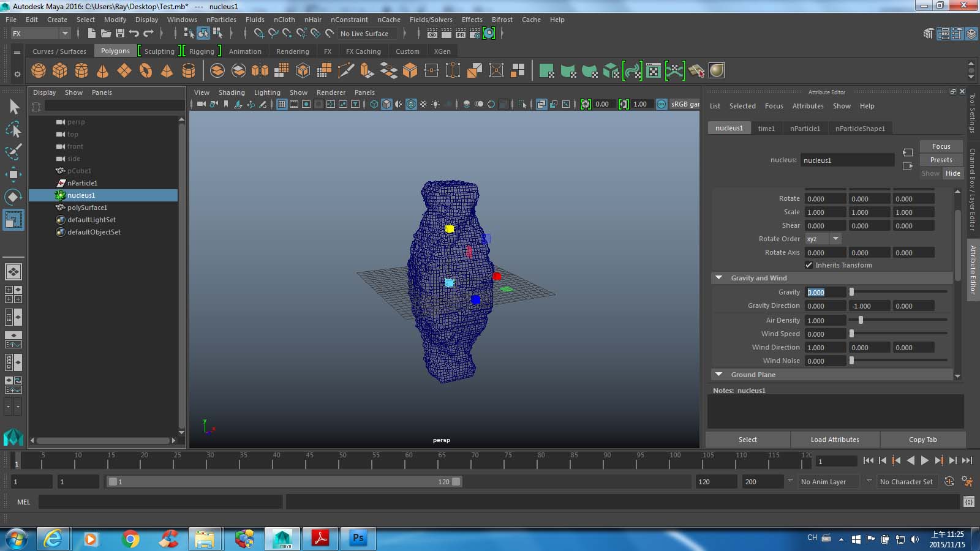Open the Rotate Order xyz dropdown
980x551 pixels.
pyautogui.click(x=835, y=238)
